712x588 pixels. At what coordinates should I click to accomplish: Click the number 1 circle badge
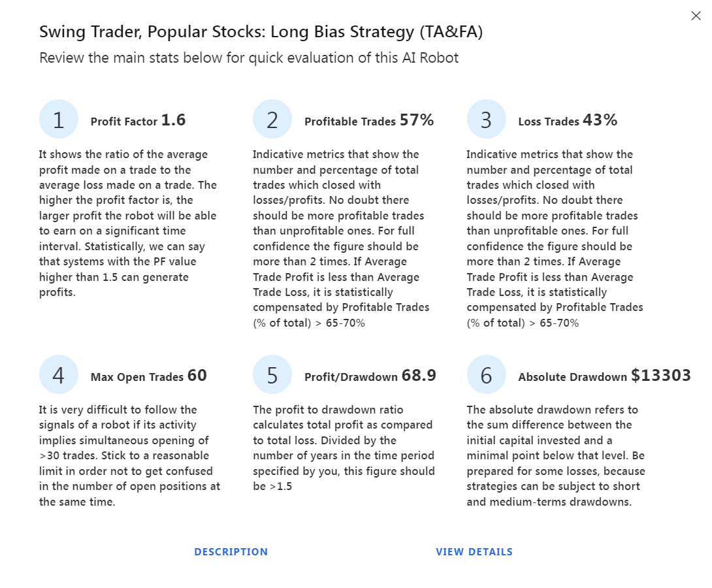click(x=59, y=119)
